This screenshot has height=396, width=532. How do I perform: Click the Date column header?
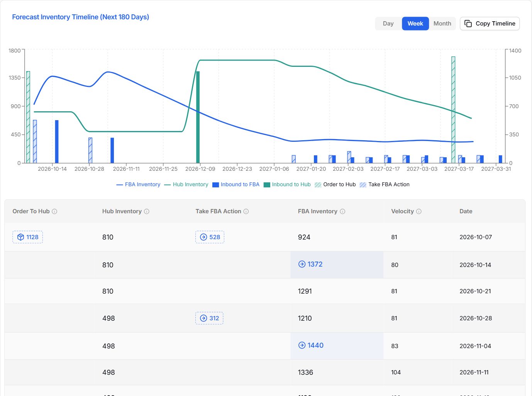466,211
